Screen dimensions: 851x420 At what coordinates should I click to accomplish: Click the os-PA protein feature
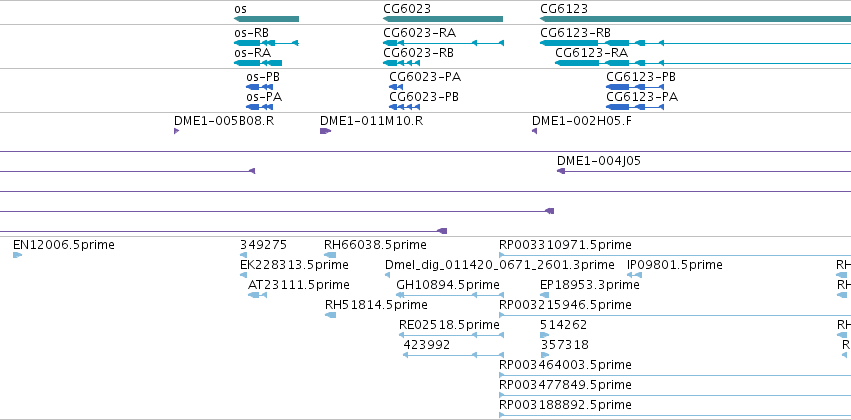(259, 107)
